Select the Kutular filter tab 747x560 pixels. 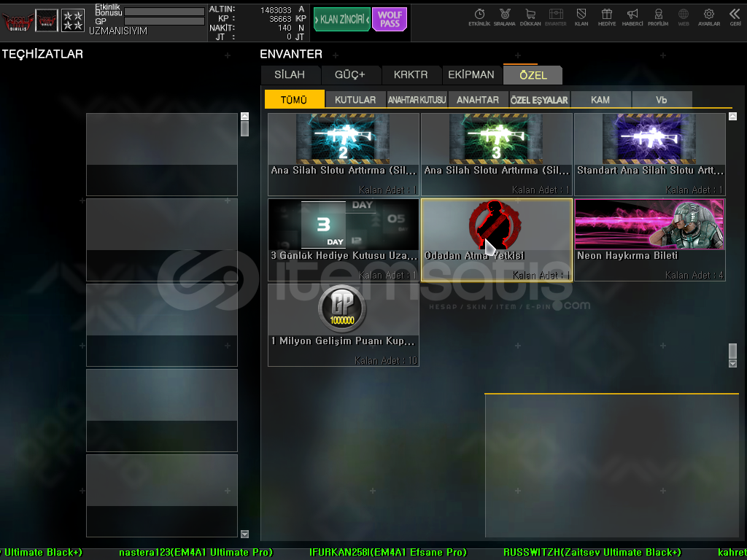pos(355,100)
